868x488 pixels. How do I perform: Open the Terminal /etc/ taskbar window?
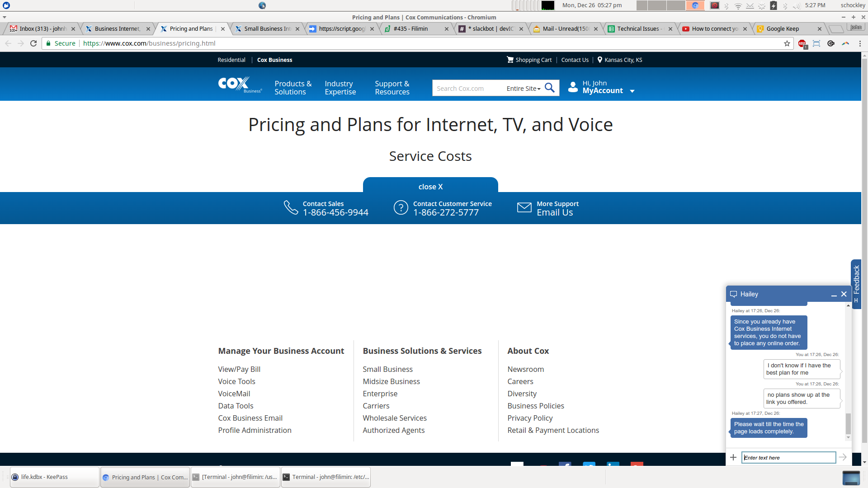coord(326,477)
